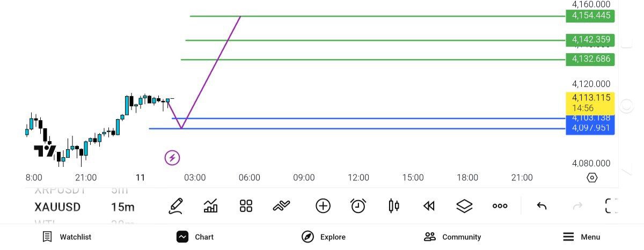Select the green 4,154.445 price label
The width and height of the screenshot is (644, 250).
point(590,16)
